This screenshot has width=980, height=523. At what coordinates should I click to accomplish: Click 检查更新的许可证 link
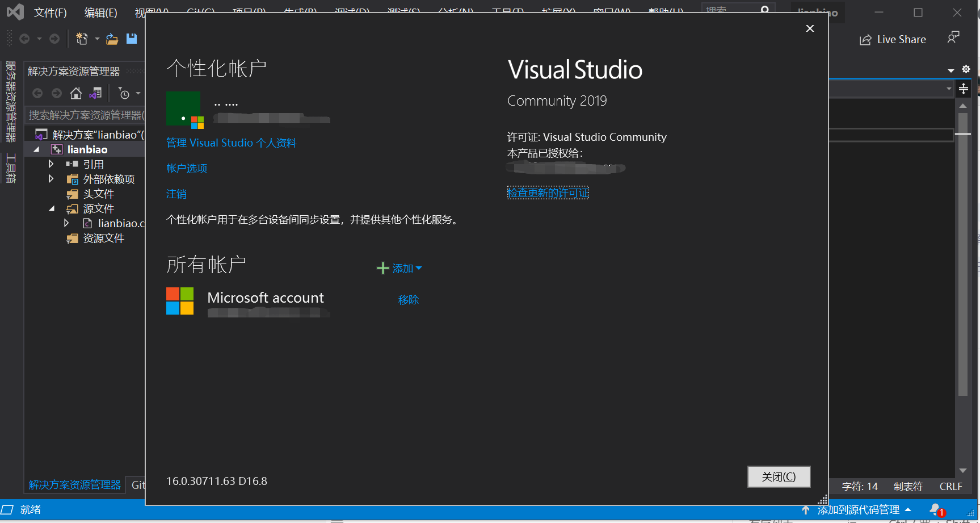(548, 193)
